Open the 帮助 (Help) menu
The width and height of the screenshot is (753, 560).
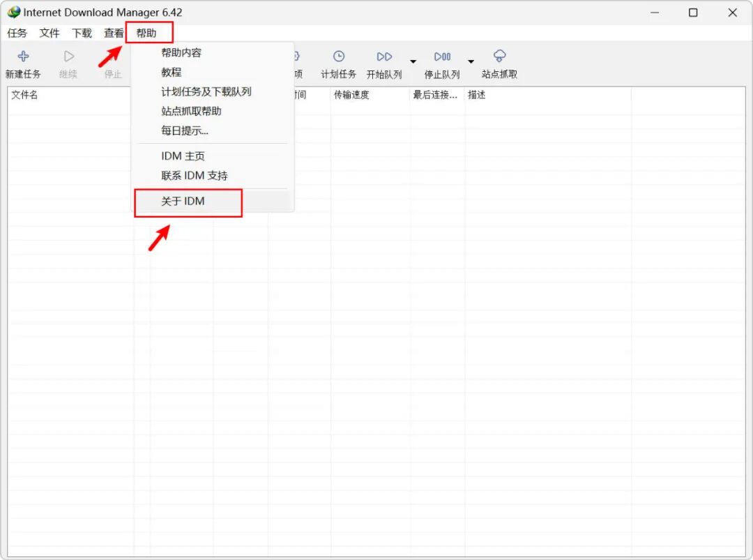[x=146, y=33]
